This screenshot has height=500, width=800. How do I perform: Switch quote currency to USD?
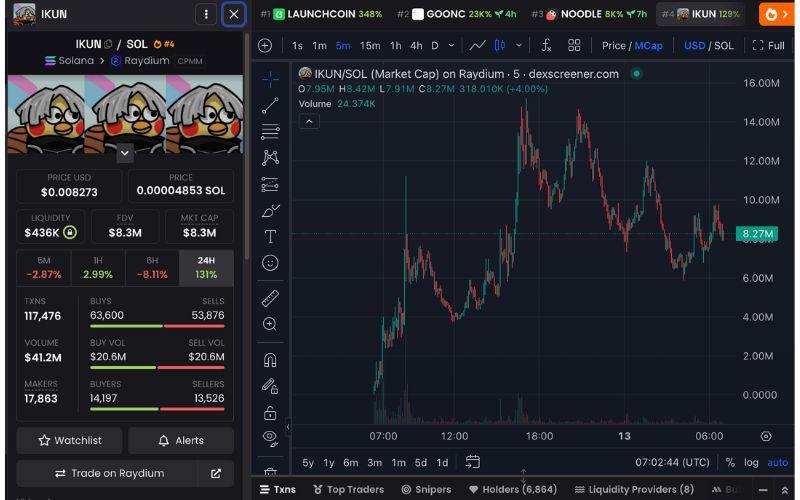pyautogui.click(x=694, y=45)
